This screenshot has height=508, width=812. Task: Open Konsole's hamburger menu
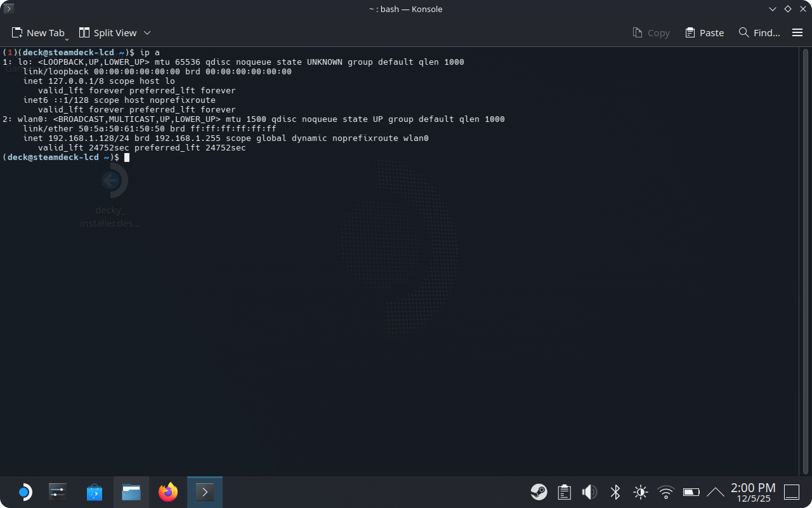tap(797, 33)
